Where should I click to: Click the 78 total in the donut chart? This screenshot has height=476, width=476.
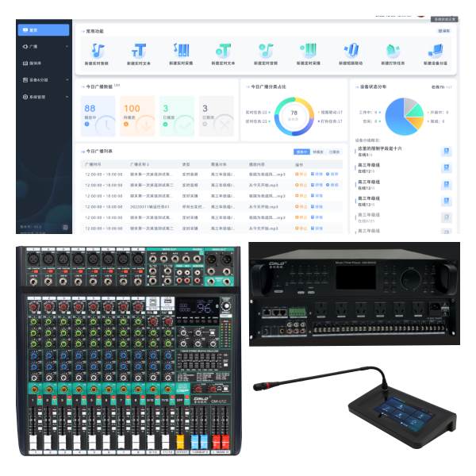[294, 113]
